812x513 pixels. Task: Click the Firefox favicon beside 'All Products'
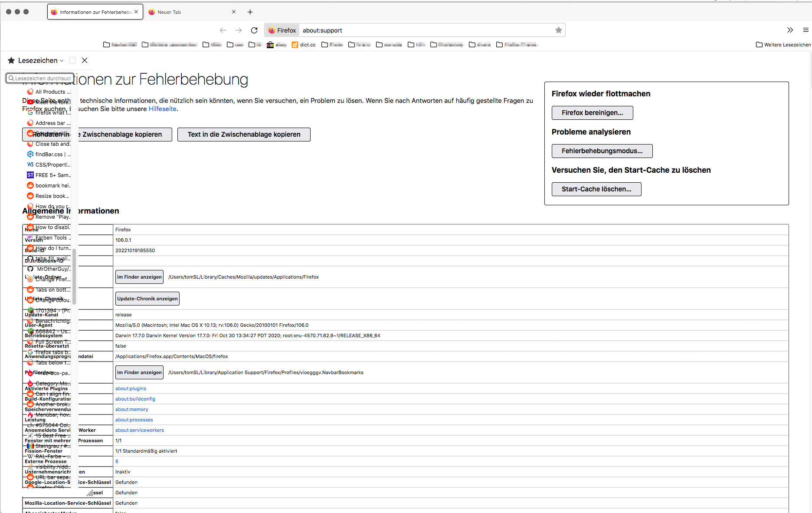click(x=30, y=92)
